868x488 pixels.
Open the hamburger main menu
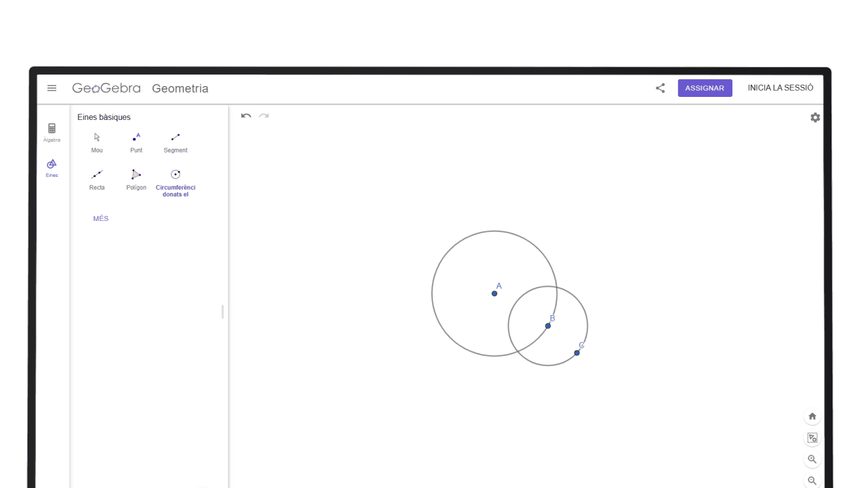(52, 88)
